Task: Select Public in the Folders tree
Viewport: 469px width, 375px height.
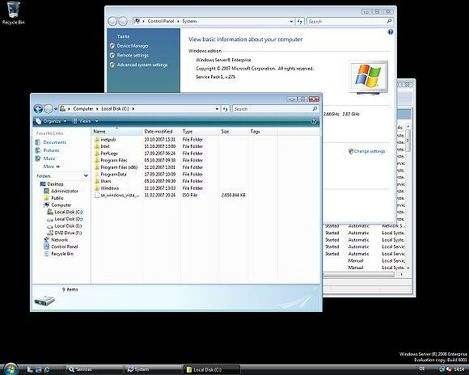Action: (x=57, y=198)
